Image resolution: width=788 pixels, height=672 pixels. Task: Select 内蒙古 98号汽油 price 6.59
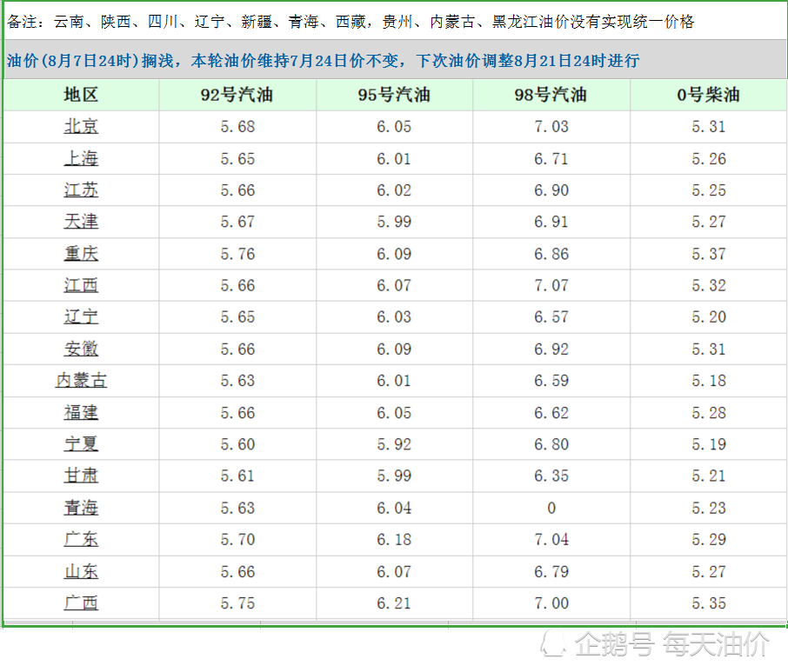[551, 381]
